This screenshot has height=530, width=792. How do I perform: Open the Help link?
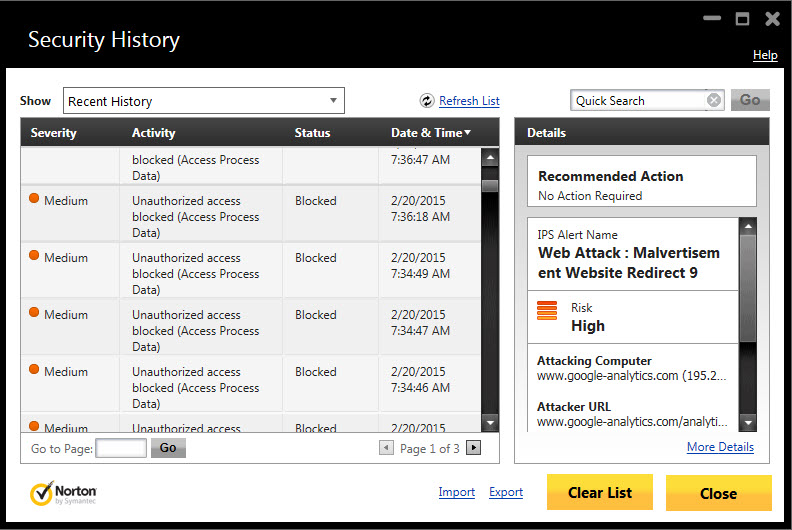point(765,55)
